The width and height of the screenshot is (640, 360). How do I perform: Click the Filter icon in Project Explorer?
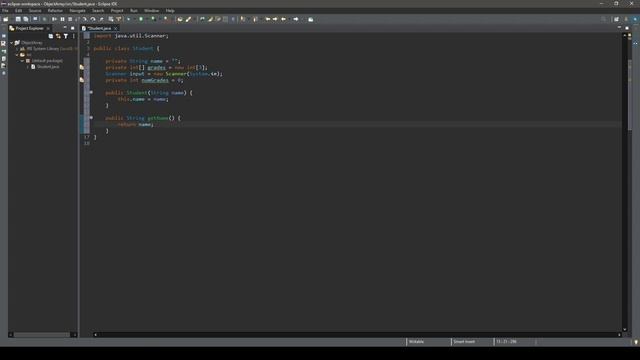[66, 36]
